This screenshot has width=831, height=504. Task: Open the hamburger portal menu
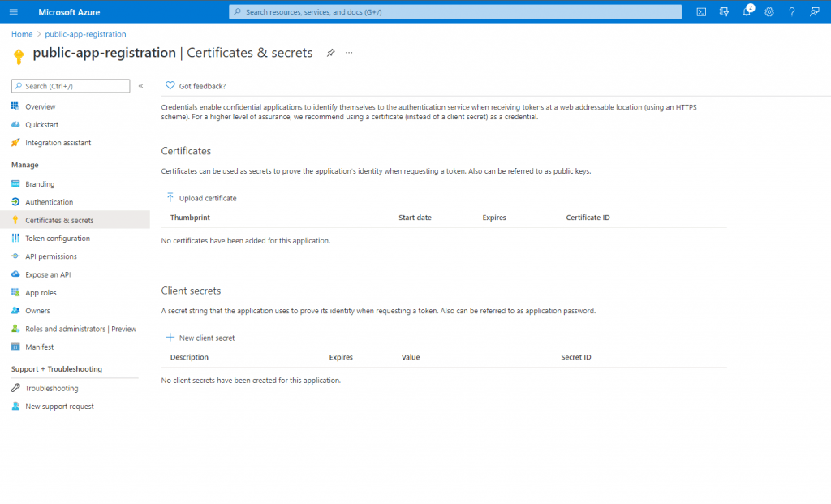pos(13,11)
